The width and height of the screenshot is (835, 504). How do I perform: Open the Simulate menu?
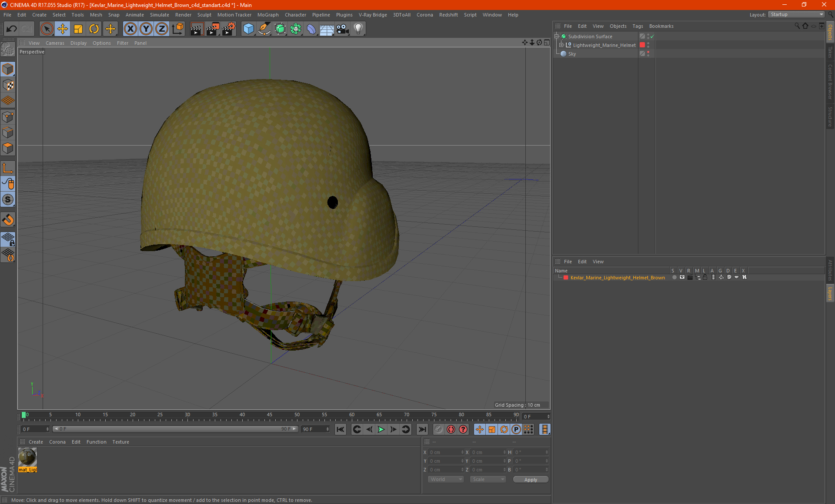pyautogui.click(x=159, y=15)
